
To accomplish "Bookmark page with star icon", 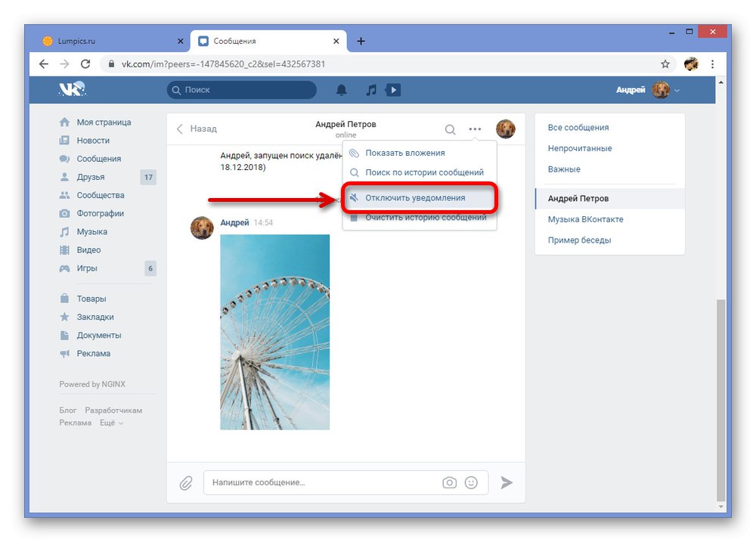I will 665,63.
